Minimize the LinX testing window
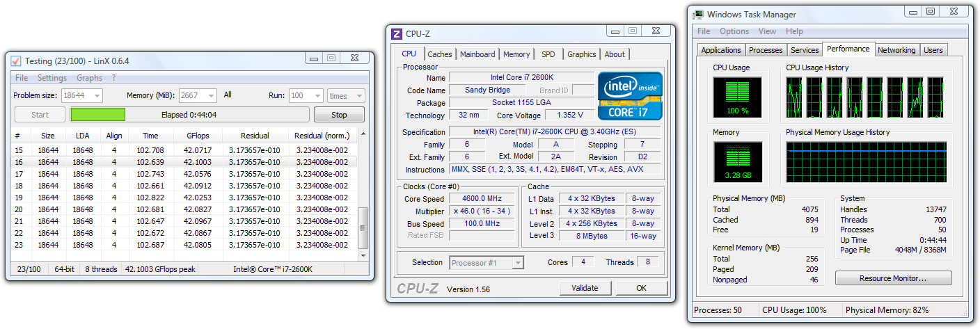The image size is (980, 329). click(x=314, y=59)
